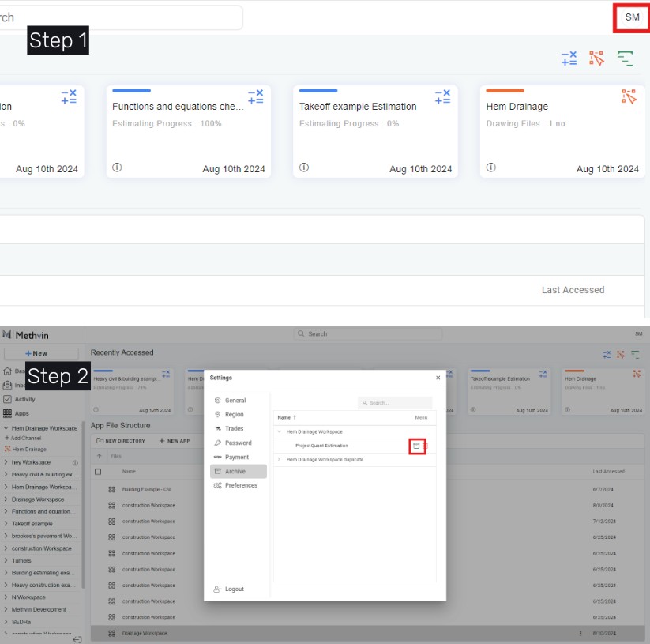This screenshot has height=644, width=650.
Task: Click the red delete icon next to ProjectQuant Estimation
Action: click(x=426, y=446)
